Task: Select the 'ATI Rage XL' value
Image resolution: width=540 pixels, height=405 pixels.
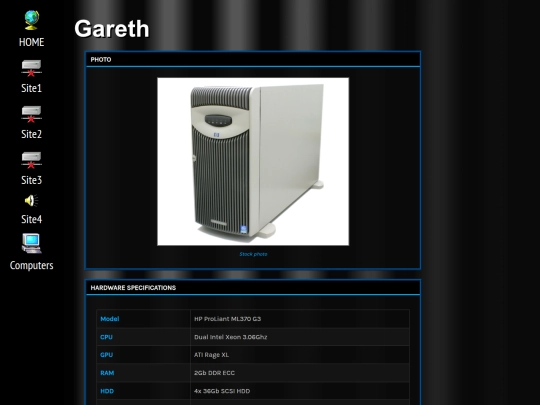Action: 211,355
